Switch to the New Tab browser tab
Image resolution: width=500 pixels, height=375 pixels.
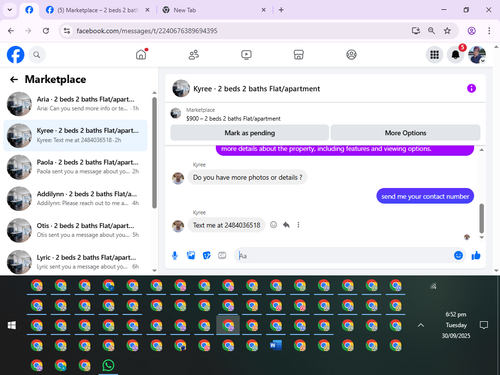pos(213,10)
